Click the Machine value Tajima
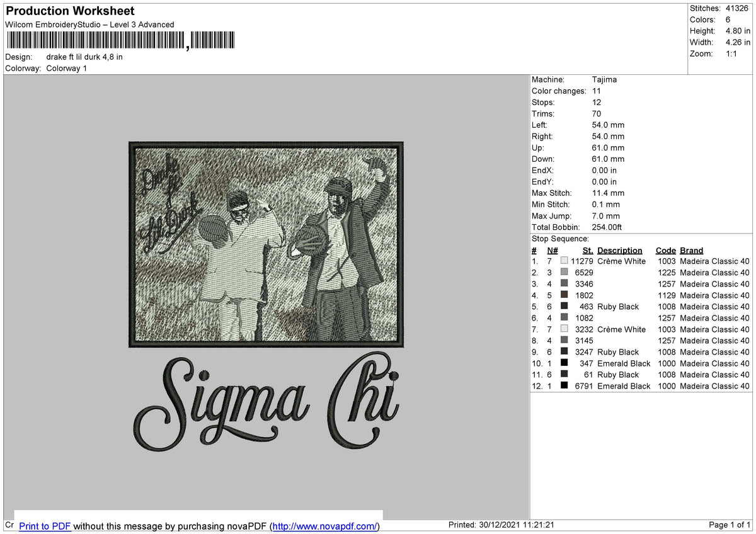The width and height of the screenshot is (756, 534). coord(605,79)
